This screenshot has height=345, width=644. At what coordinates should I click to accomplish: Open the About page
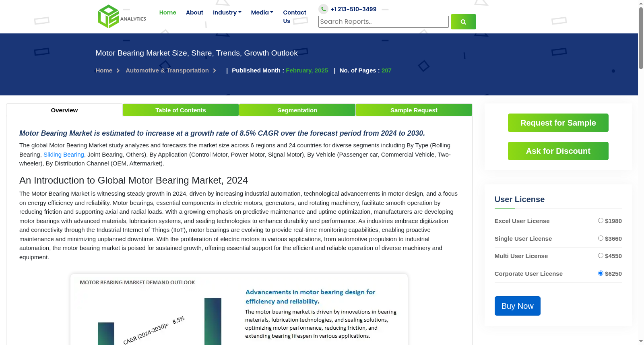pyautogui.click(x=194, y=12)
